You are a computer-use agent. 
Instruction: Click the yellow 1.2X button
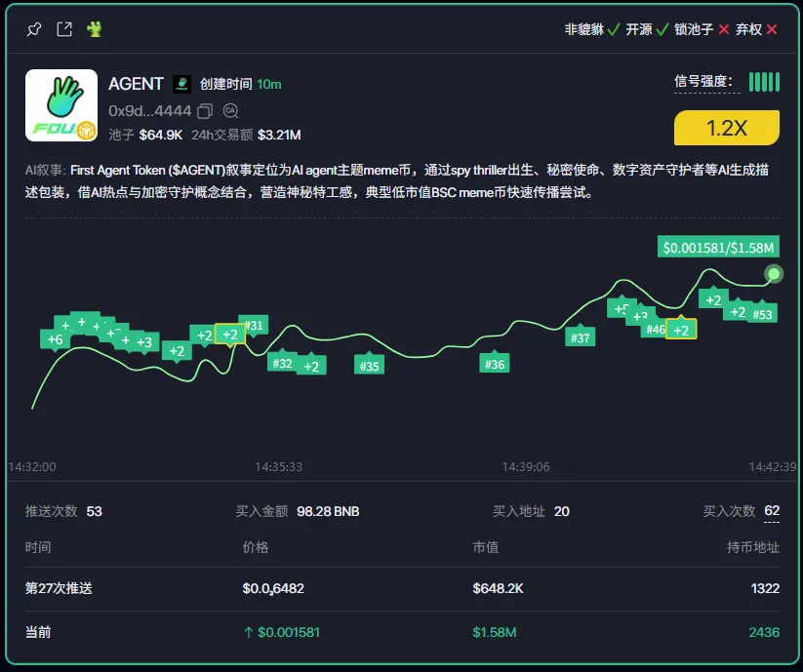coord(727,128)
